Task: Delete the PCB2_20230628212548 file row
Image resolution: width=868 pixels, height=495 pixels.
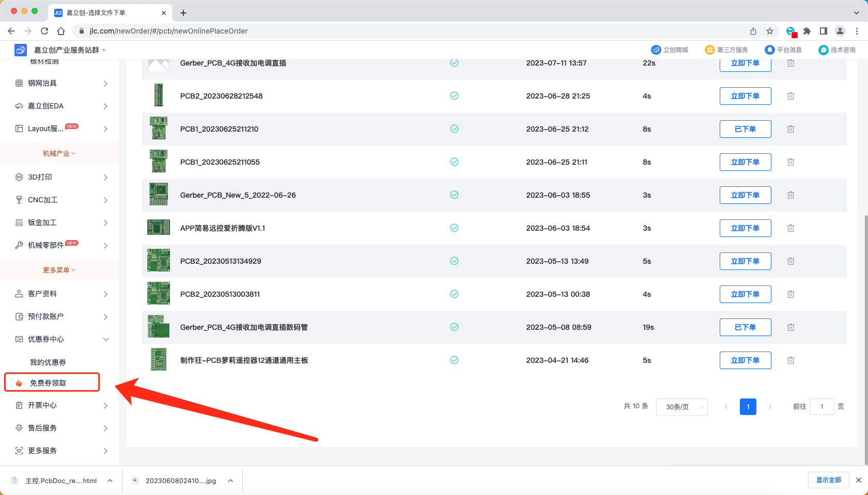Action: tap(791, 96)
